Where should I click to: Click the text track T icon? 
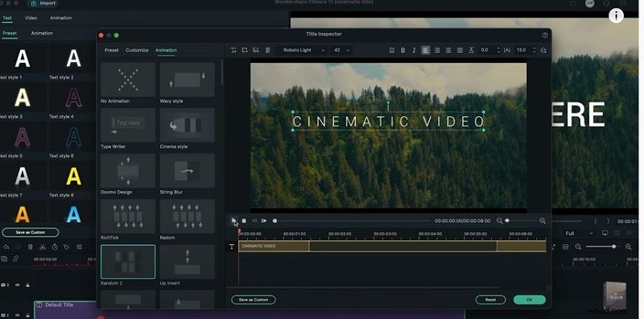click(232, 246)
